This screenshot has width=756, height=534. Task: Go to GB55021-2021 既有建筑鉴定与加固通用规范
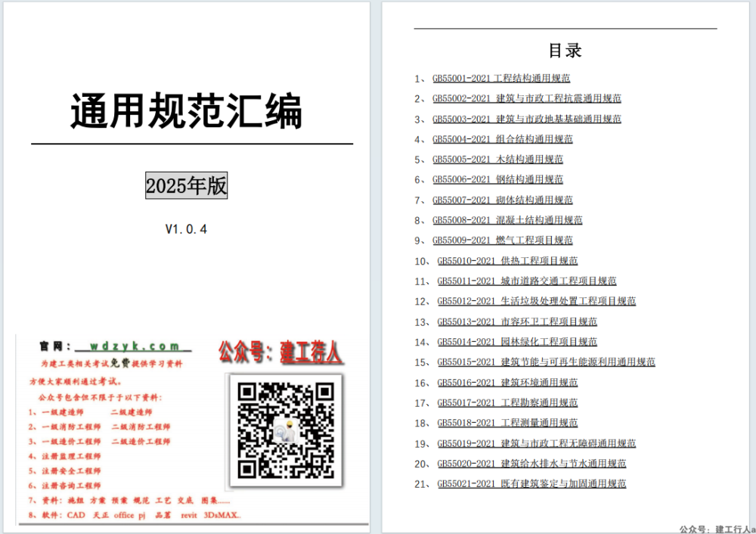pyautogui.click(x=531, y=484)
